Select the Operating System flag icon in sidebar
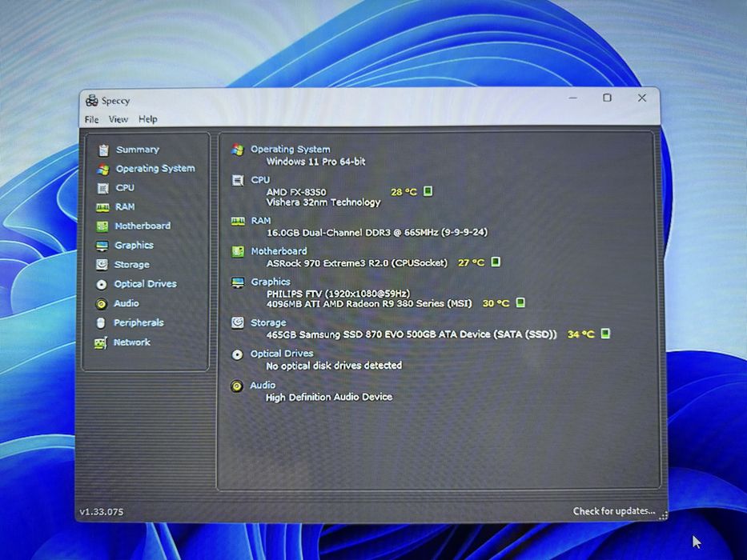Image resolution: width=747 pixels, height=560 pixels. coord(103,169)
